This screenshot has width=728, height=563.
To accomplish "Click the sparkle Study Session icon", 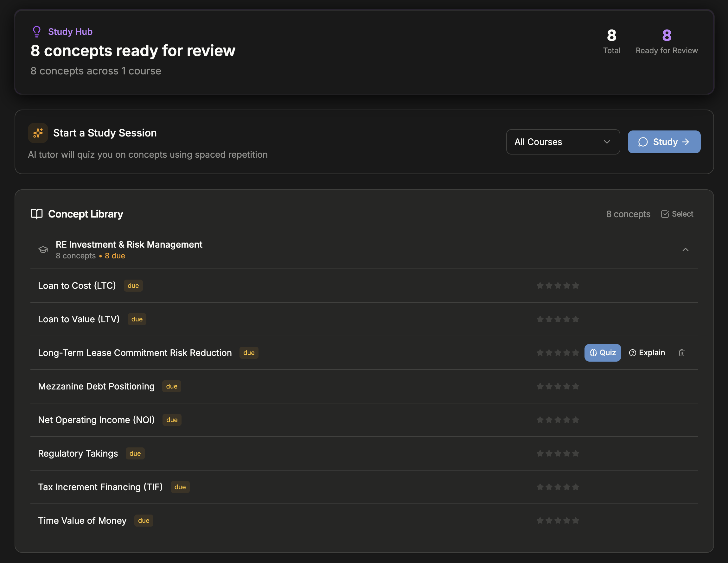I will pyautogui.click(x=38, y=133).
